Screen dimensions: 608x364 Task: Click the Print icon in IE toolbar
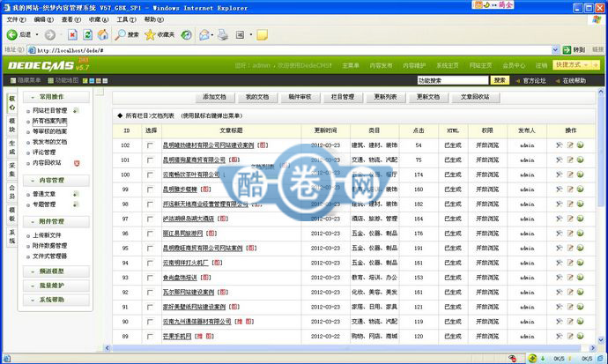[223, 35]
